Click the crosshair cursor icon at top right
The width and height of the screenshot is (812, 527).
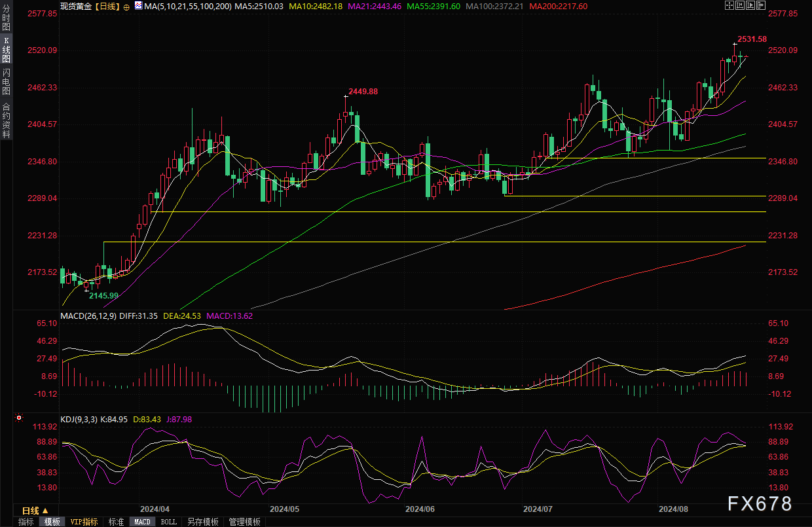click(x=730, y=5)
